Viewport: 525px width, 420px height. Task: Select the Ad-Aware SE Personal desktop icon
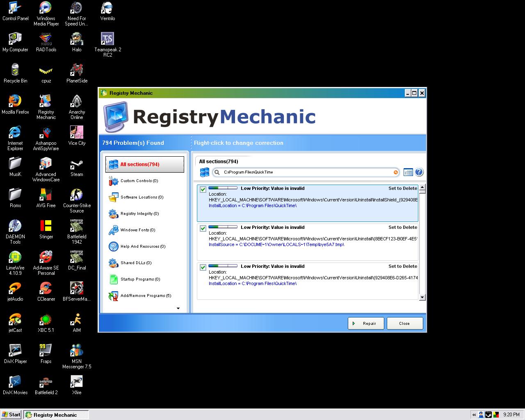[46, 263]
